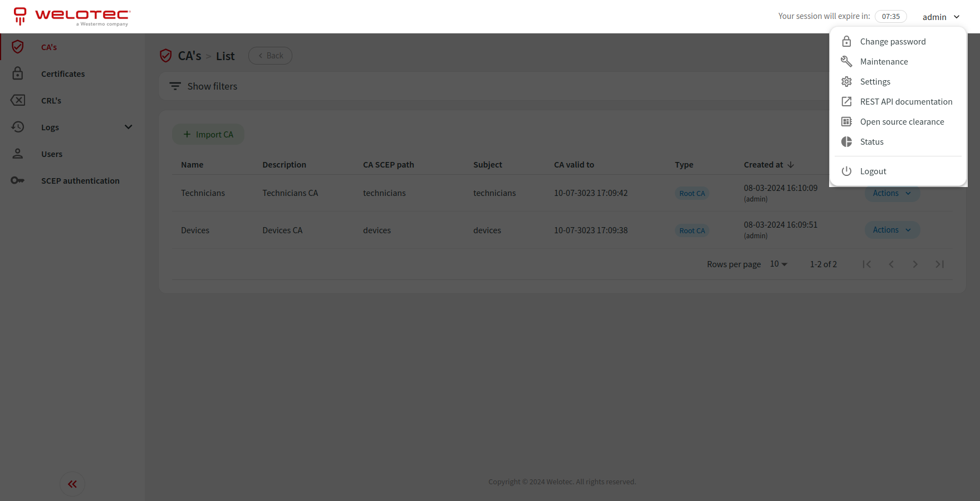Screen dimensions: 980x501
Task: Click the Show filters funnel icon
Action: 175,86
